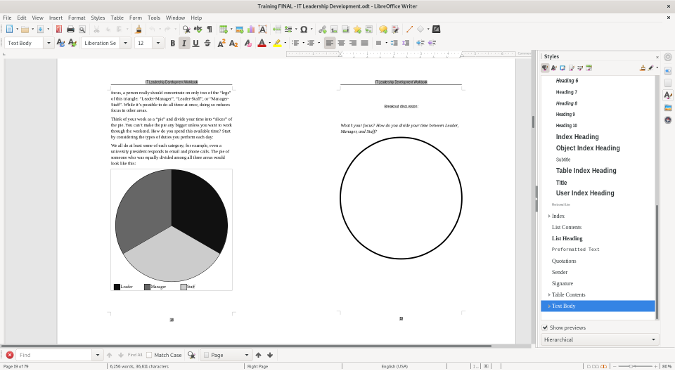Apply yellow highlighting color

coord(278,43)
